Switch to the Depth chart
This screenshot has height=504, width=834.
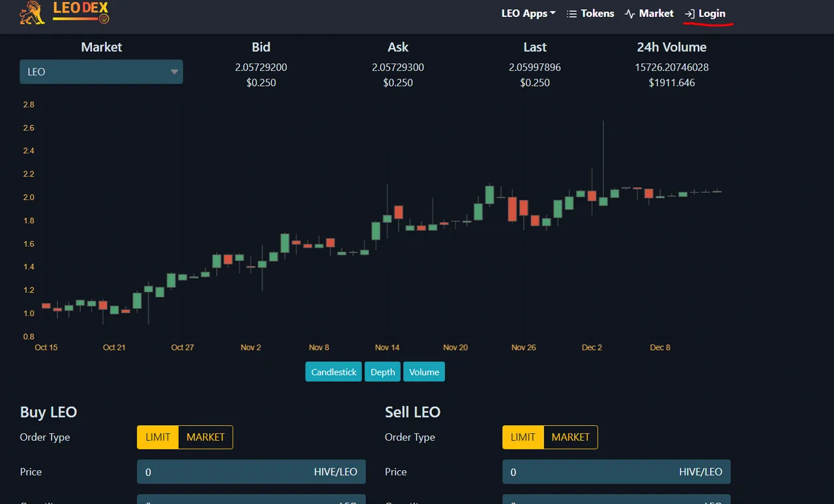(382, 372)
